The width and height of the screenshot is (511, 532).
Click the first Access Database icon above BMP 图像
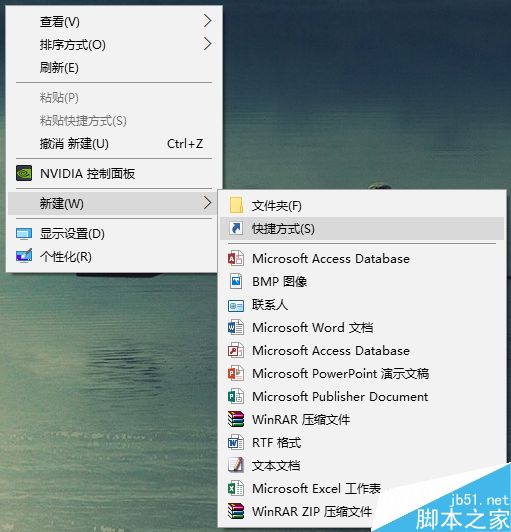click(x=236, y=259)
